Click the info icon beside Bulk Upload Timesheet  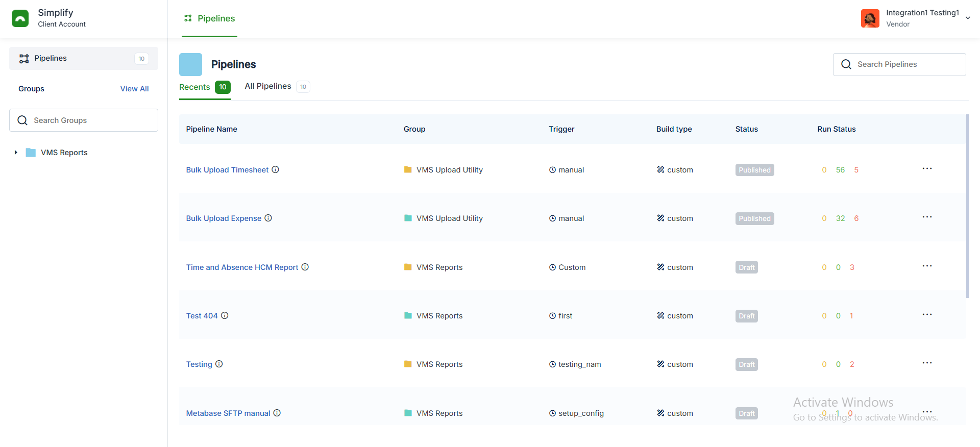coord(275,170)
